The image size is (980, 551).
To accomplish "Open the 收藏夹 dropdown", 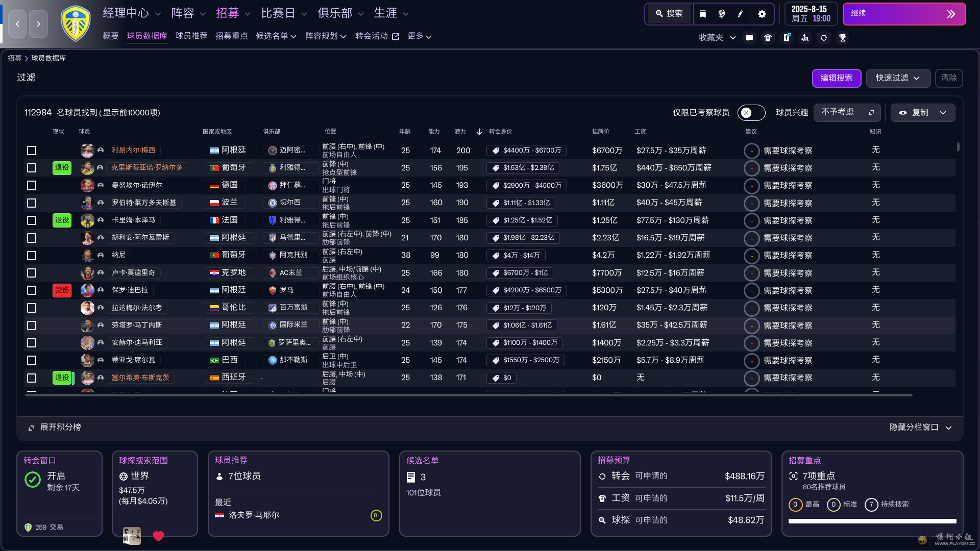I will pyautogui.click(x=717, y=38).
